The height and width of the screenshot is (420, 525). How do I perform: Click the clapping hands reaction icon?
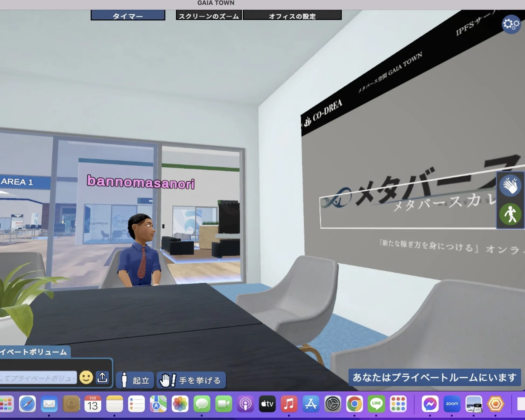(x=510, y=186)
